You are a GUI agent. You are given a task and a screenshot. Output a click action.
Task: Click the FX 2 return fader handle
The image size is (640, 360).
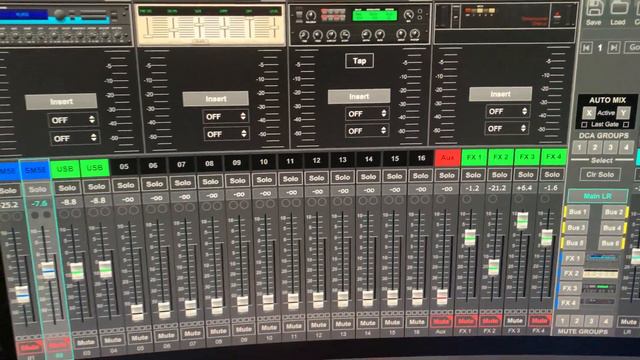point(493,266)
